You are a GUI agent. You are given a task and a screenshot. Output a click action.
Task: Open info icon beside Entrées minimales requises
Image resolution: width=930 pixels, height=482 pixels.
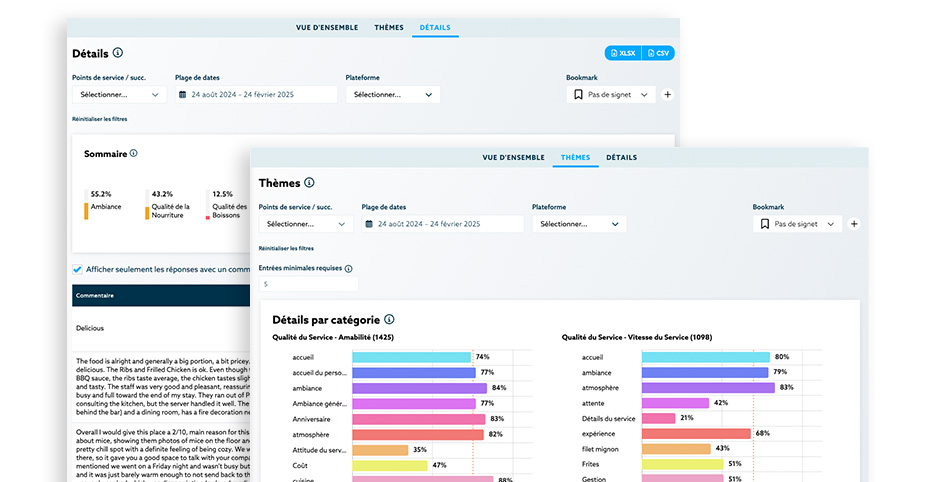click(x=349, y=269)
